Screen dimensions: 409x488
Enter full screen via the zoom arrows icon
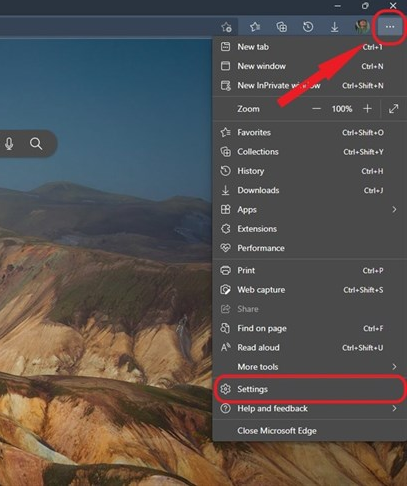tap(395, 109)
